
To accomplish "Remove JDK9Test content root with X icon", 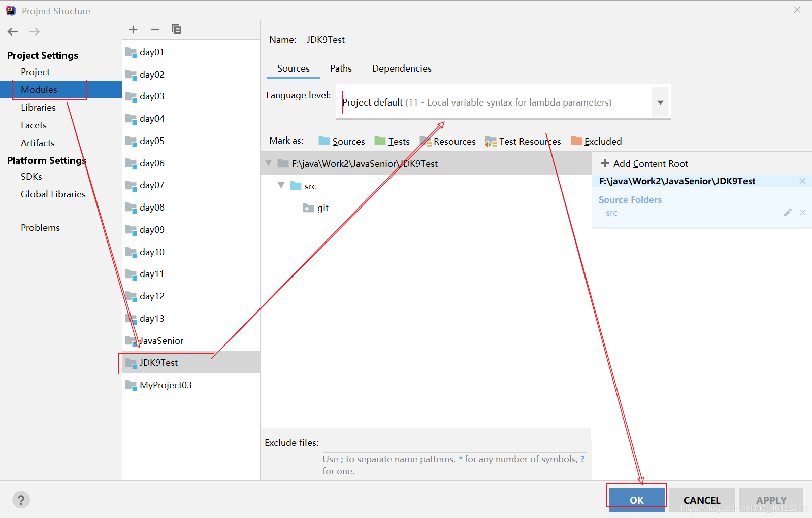I will click(802, 181).
